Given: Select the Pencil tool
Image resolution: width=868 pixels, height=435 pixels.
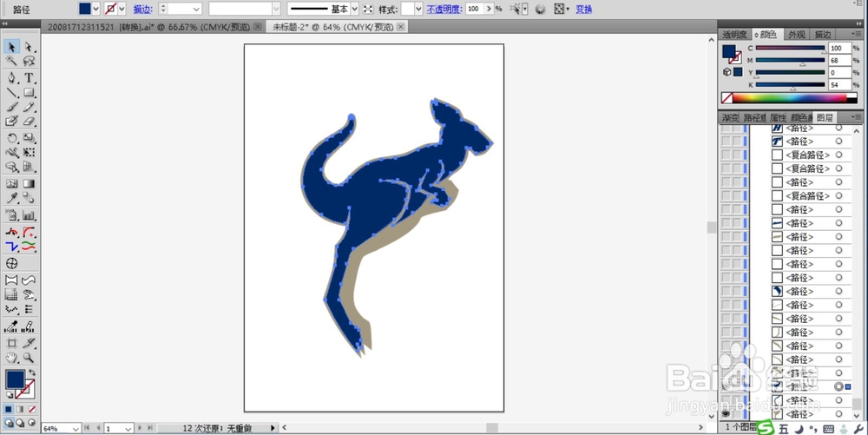Looking at the screenshot, I should click(29, 107).
